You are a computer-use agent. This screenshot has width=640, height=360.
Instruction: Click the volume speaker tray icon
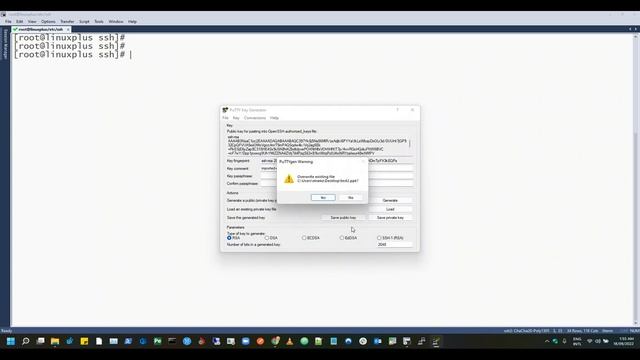pos(598,341)
